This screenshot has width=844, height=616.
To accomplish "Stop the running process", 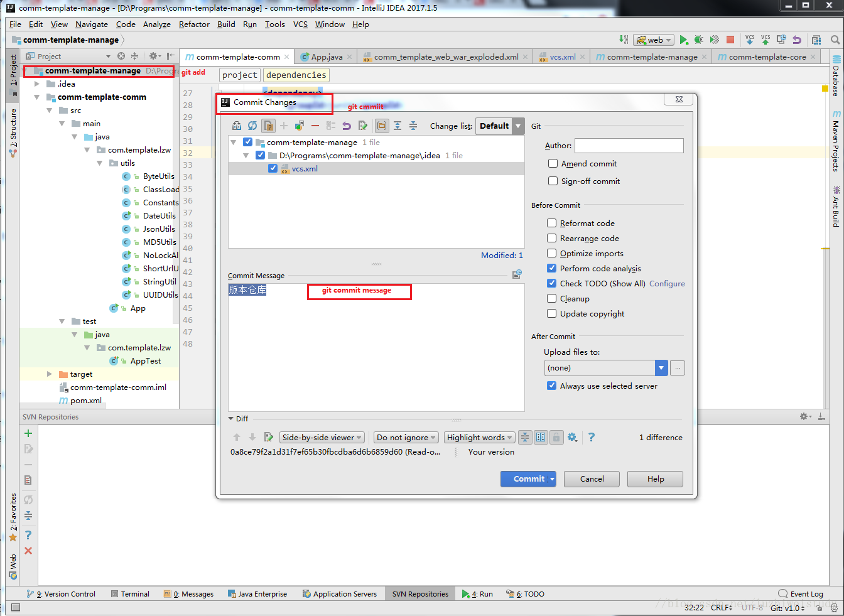I will coord(730,40).
